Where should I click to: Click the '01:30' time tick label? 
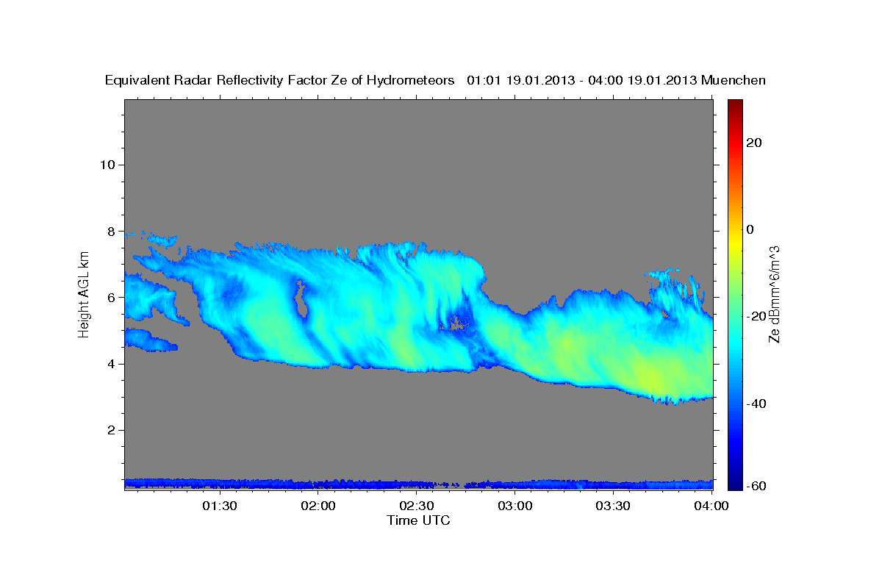coord(220,506)
